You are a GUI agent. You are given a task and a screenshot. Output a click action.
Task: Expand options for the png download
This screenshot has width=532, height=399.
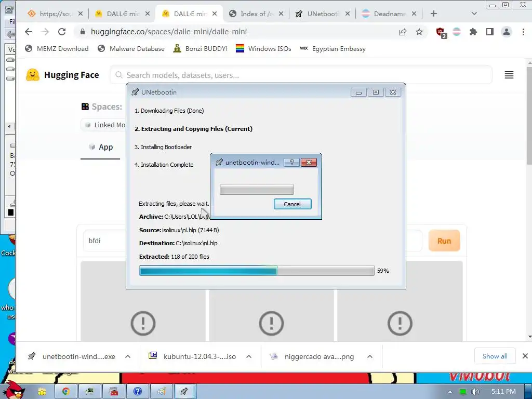370,356
